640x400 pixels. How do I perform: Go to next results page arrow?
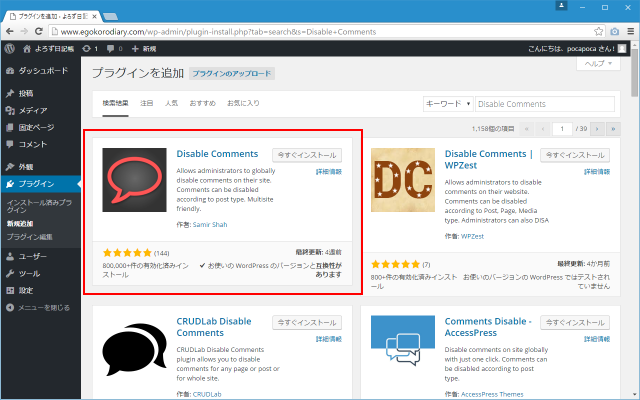[x=597, y=129]
